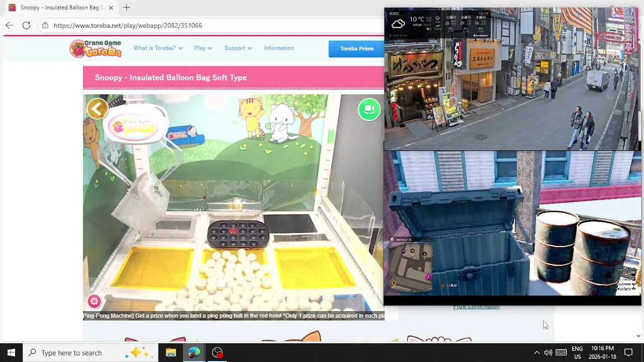Viewport: 644px width, 362px height.
Task: Open the pink game settings gear
Action: (x=94, y=301)
